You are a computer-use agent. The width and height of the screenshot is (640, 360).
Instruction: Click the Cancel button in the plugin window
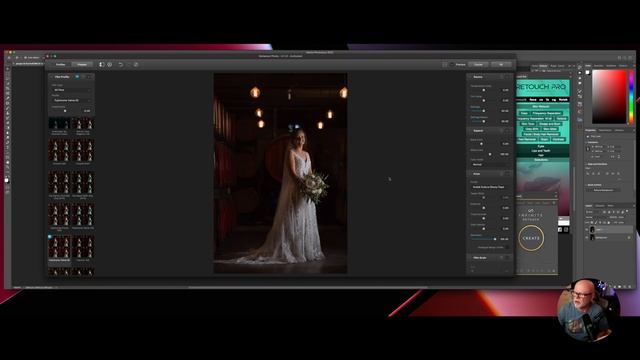[478, 64]
